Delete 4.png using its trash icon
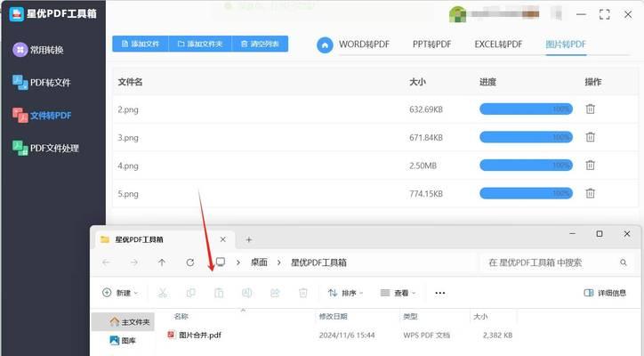 coord(591,166)
